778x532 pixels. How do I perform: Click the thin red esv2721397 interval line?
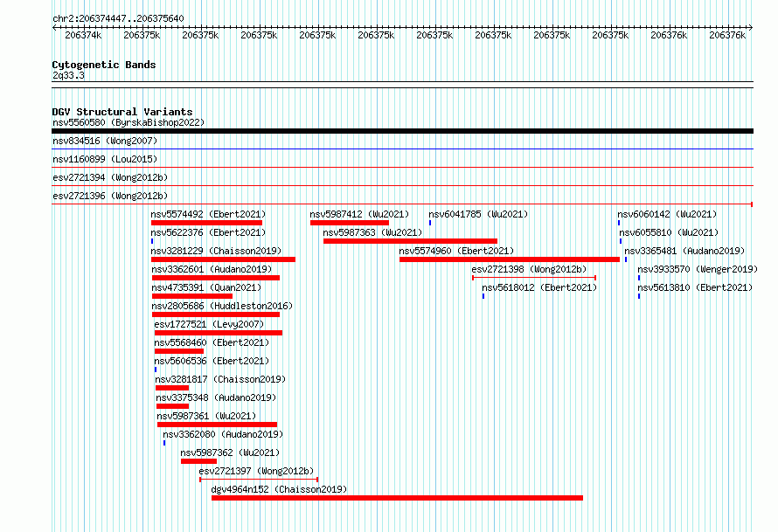[x=259, y=480]
